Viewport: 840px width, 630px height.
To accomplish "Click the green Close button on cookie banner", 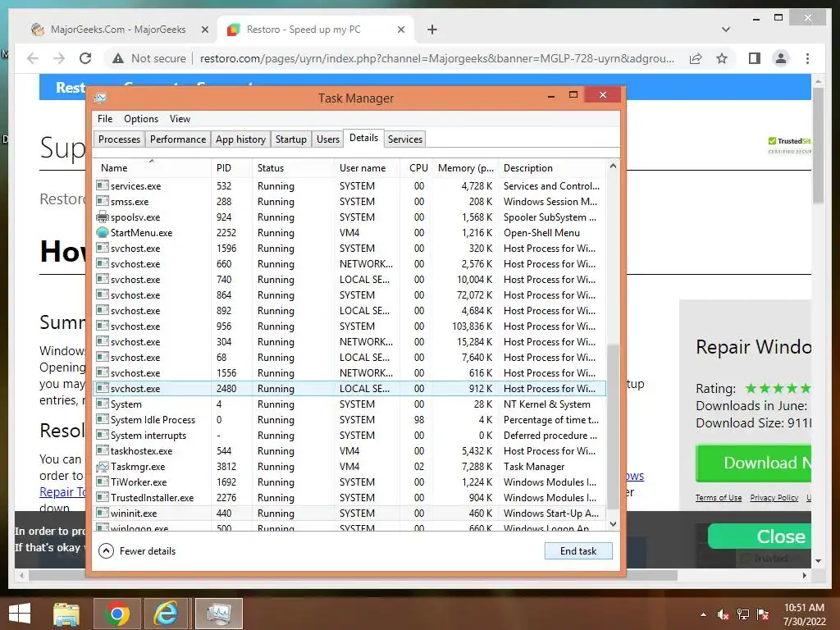I will click(x=760, y=536).
